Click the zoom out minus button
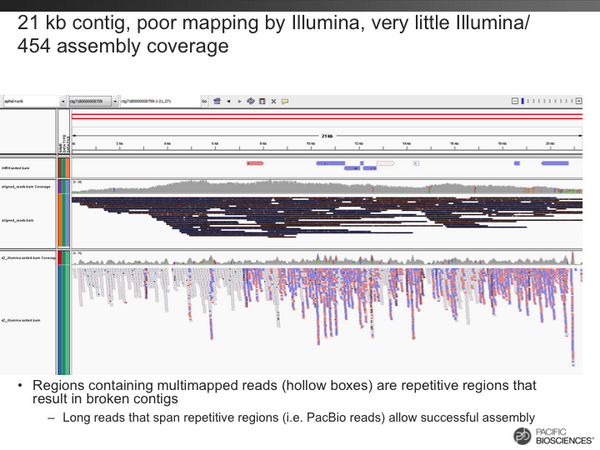 (515, 101)
